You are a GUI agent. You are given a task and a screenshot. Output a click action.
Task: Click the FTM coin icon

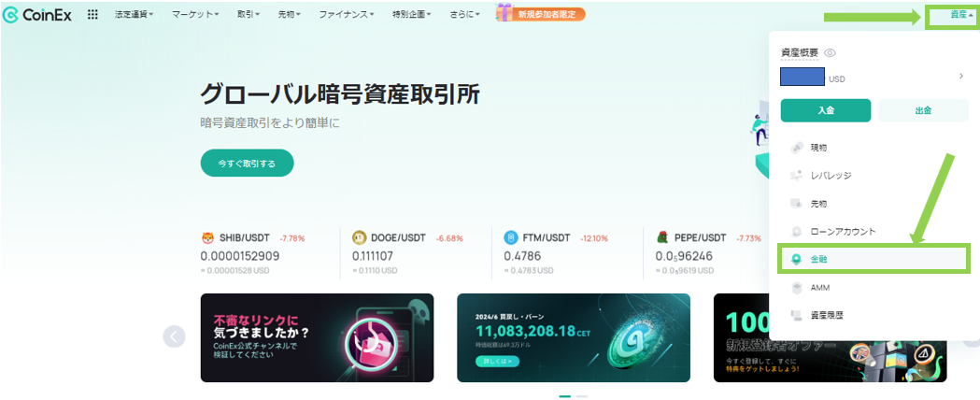[511, 237]
